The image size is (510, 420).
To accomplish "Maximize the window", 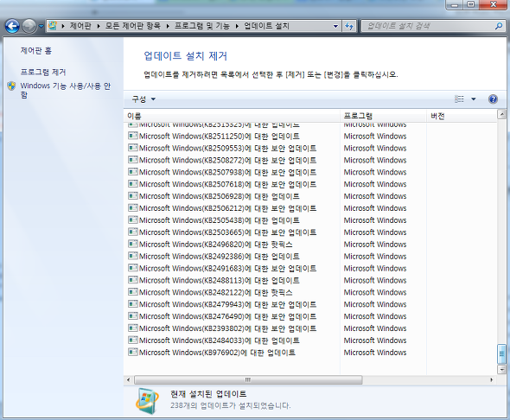I will (x=470, y=4).
